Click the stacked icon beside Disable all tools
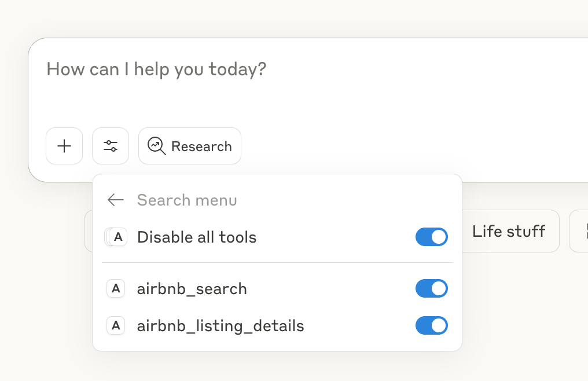Image resolution: width=588 pixels, height=381 pixels. (116, 237)
